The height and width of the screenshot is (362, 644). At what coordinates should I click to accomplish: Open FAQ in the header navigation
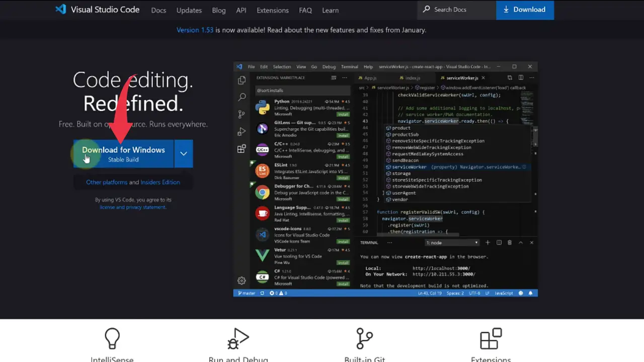tap(305, 10)
